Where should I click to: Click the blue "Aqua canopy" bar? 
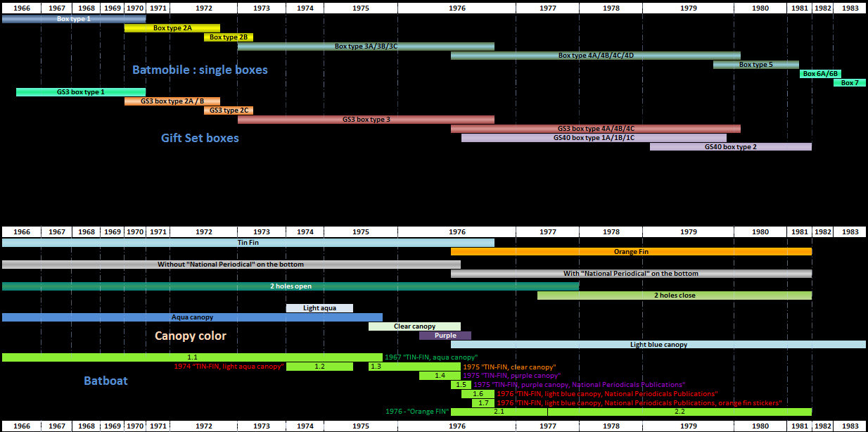[x=192, y=317]
